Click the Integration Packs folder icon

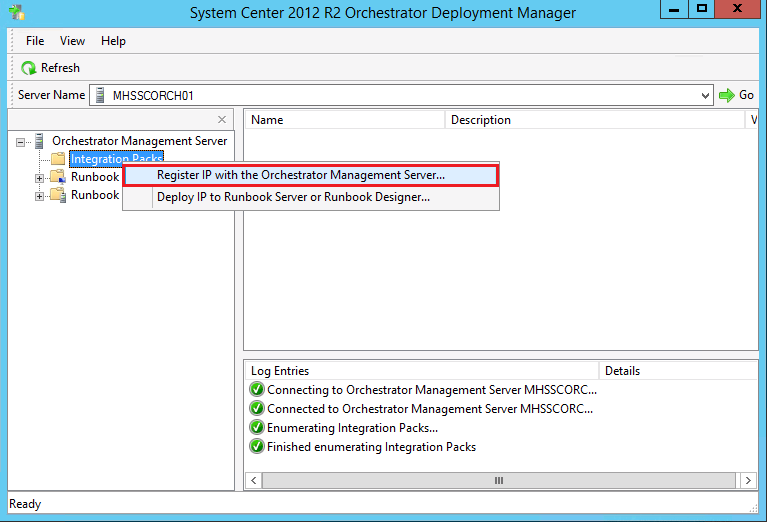(58, 159)
